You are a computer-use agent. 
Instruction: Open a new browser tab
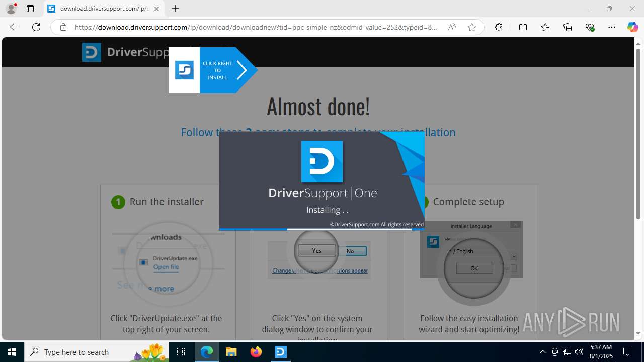click(x=175, y=9)
